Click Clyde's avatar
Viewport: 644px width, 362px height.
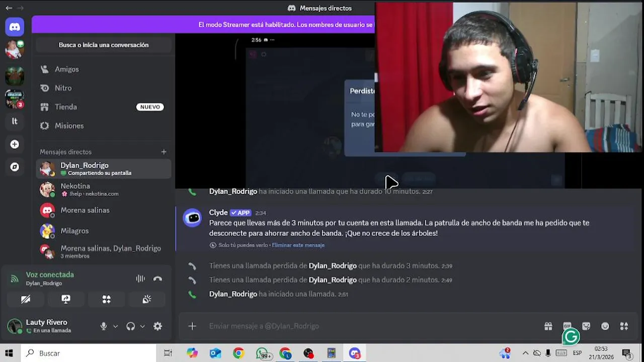click(192, 218)
